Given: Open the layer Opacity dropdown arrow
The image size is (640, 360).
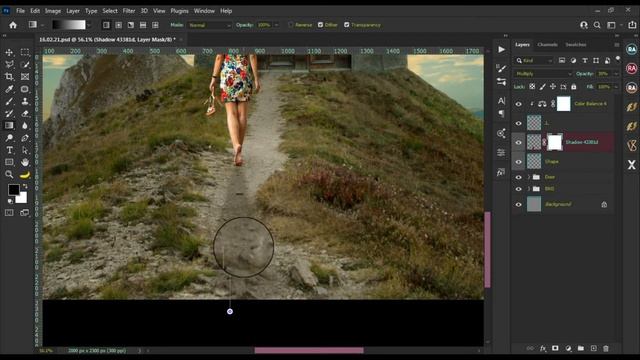Looking at the screenshot, I should tap(616, 74).
